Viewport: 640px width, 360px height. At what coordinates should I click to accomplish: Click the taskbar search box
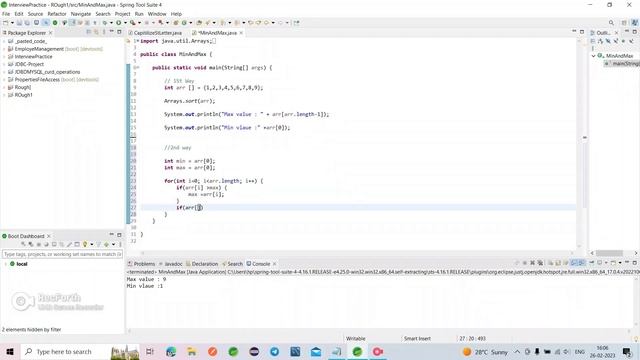point(80,351)
